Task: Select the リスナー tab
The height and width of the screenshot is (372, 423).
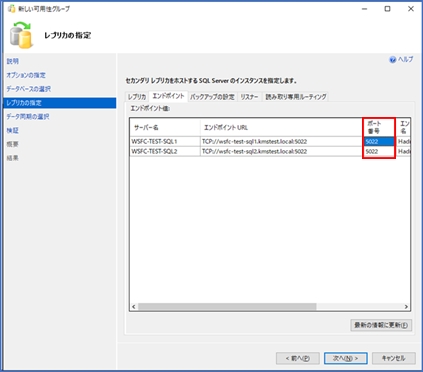Action: click(x=249, y=97)
